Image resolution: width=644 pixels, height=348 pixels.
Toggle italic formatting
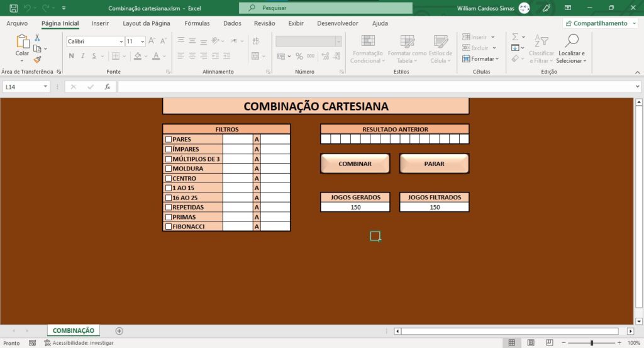pos(82,55)
